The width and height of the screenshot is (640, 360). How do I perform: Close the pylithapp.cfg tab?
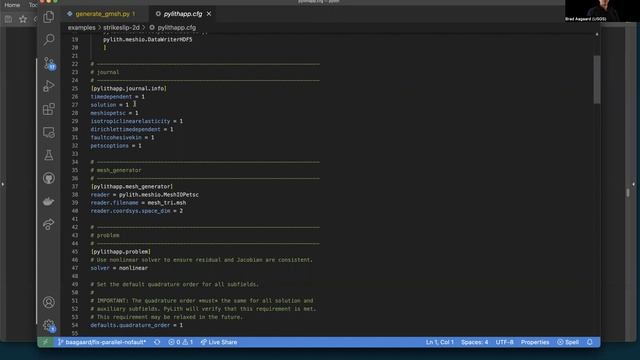[x=209, y=14]
